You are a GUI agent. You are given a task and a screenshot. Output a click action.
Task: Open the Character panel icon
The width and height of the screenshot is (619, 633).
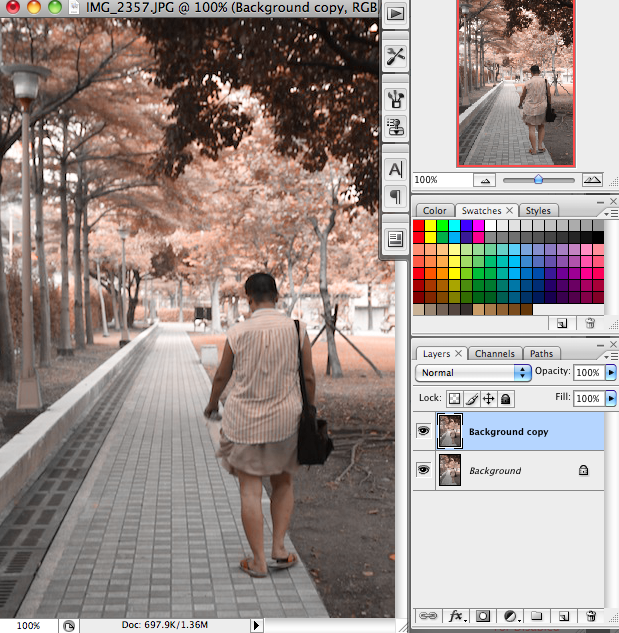(x=395, y=170)
